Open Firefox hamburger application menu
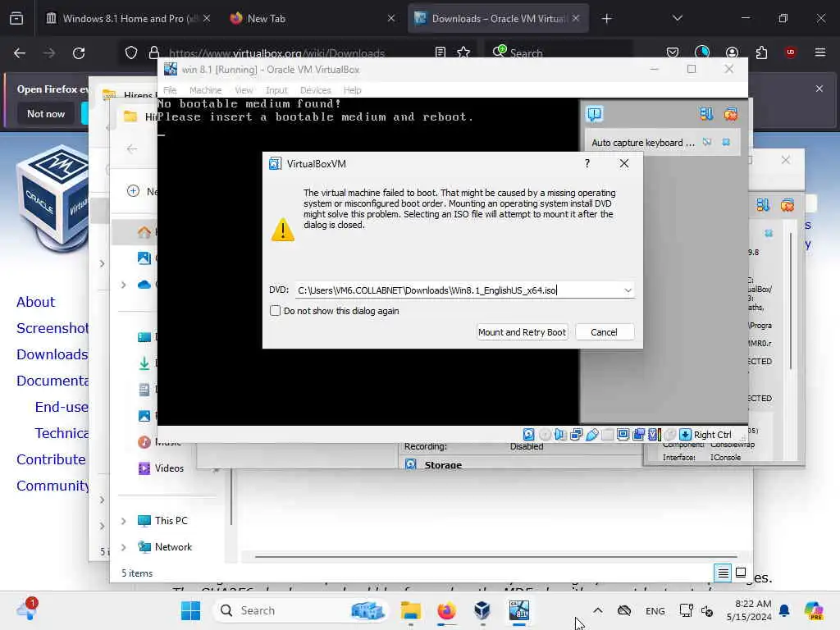 [820, 52]
